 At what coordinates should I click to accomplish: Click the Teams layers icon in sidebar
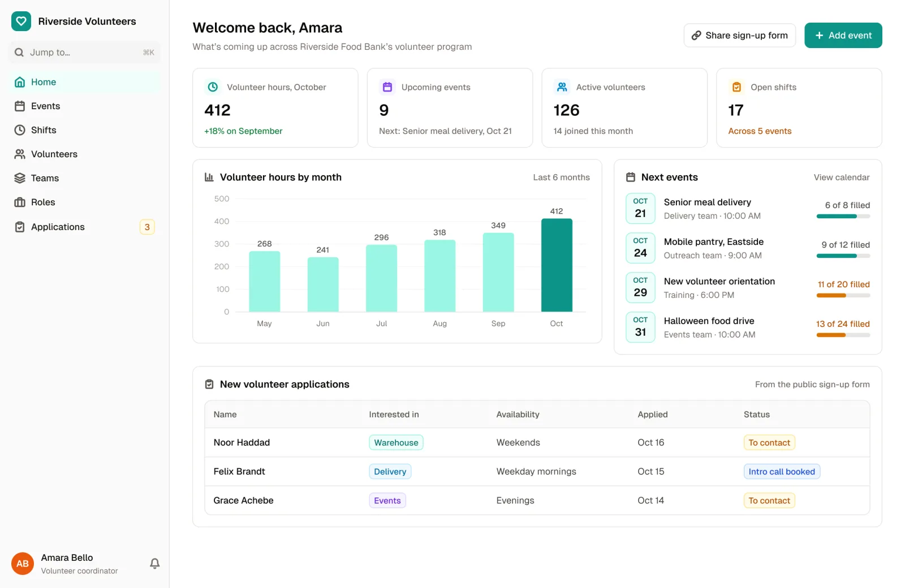20,178
